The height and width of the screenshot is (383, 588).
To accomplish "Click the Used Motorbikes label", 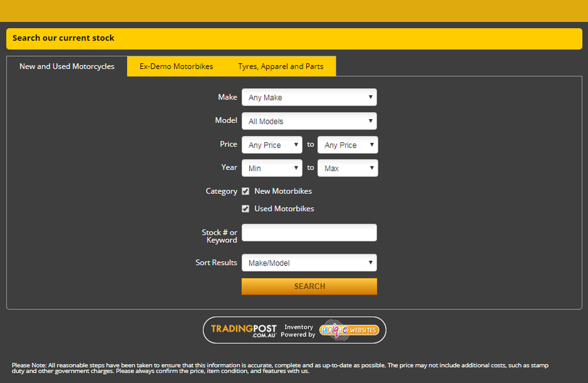I will [x=284, y=209].
